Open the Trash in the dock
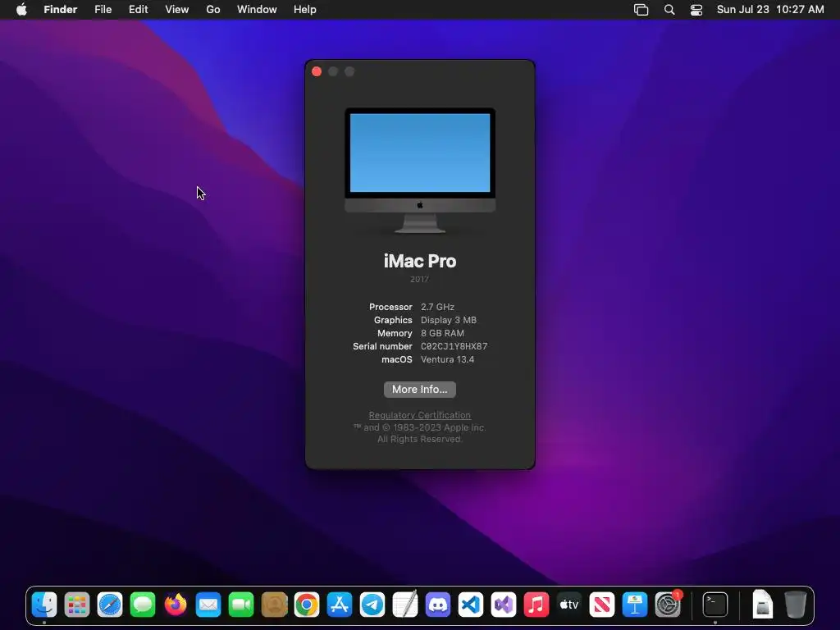 point(796,605)
